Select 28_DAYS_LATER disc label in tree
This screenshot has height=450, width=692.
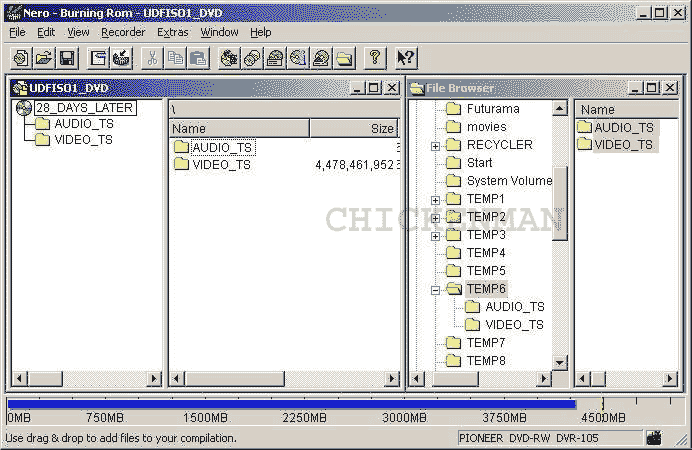coord(85,108)
